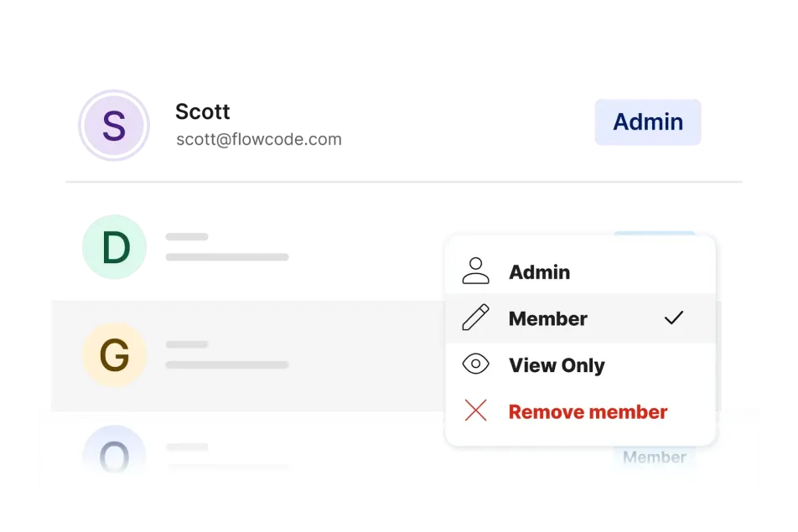The height and width of the screenshot is (532, 798).
Task: Open Scott's Admin role dropdown
Action: (x=647, y=122)
